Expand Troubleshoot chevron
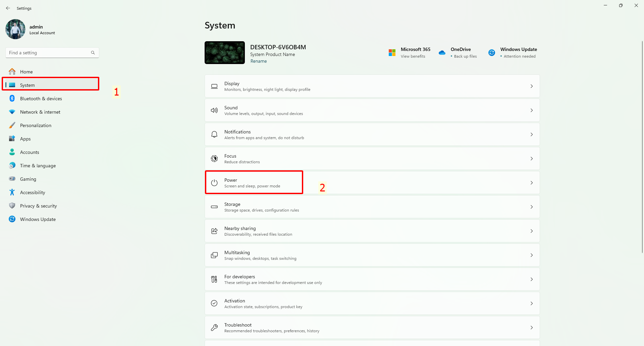This screenshot has height=346, width=644. tap(532, 328)
